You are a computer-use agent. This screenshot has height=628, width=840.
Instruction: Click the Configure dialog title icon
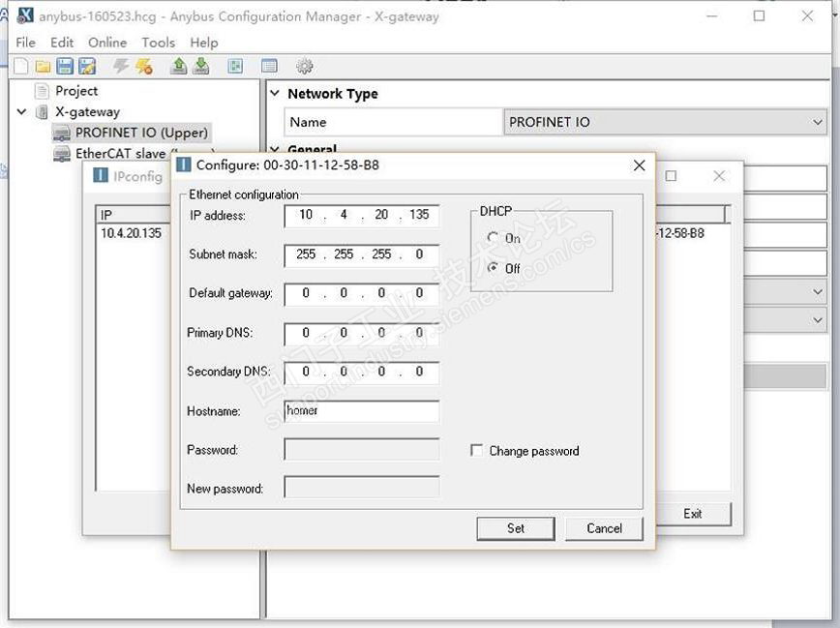tap(183, 164)
